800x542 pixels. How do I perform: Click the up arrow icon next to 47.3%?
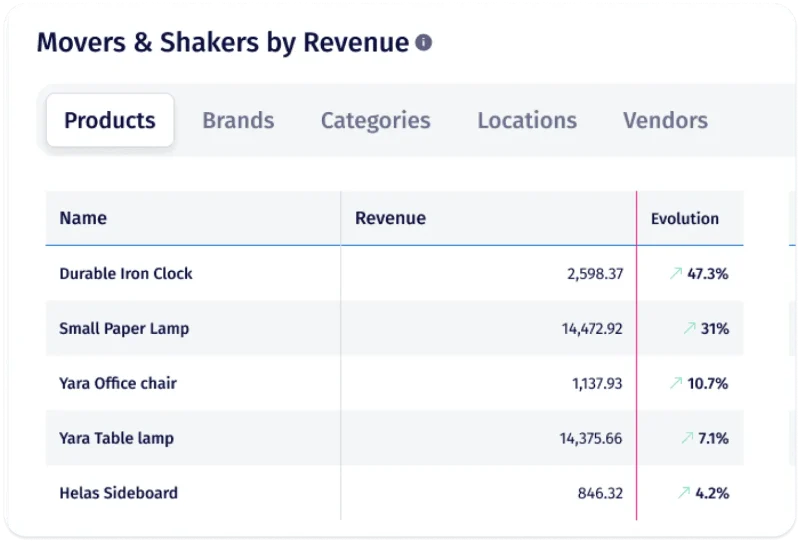point(676,274)
